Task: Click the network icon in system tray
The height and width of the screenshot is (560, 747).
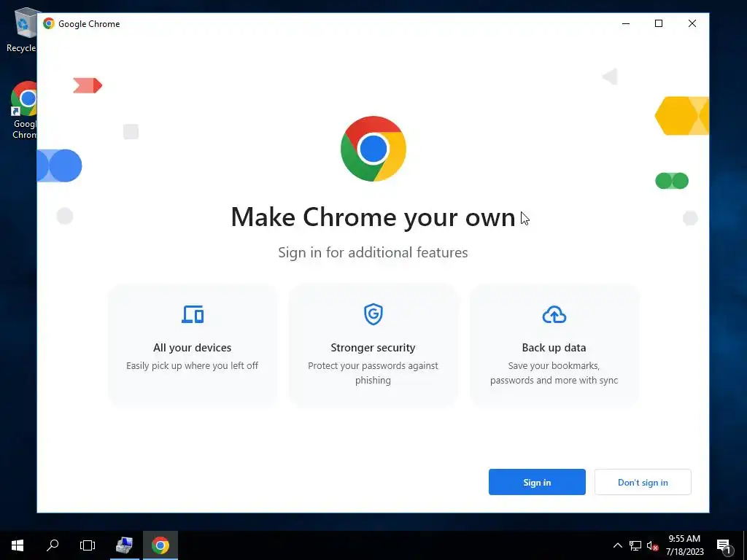Action: point(635,545)
